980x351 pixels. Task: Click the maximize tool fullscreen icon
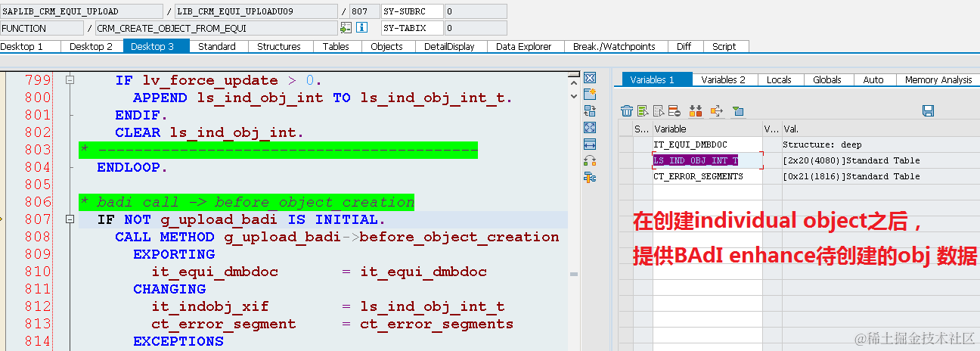(x=591, y=128)
